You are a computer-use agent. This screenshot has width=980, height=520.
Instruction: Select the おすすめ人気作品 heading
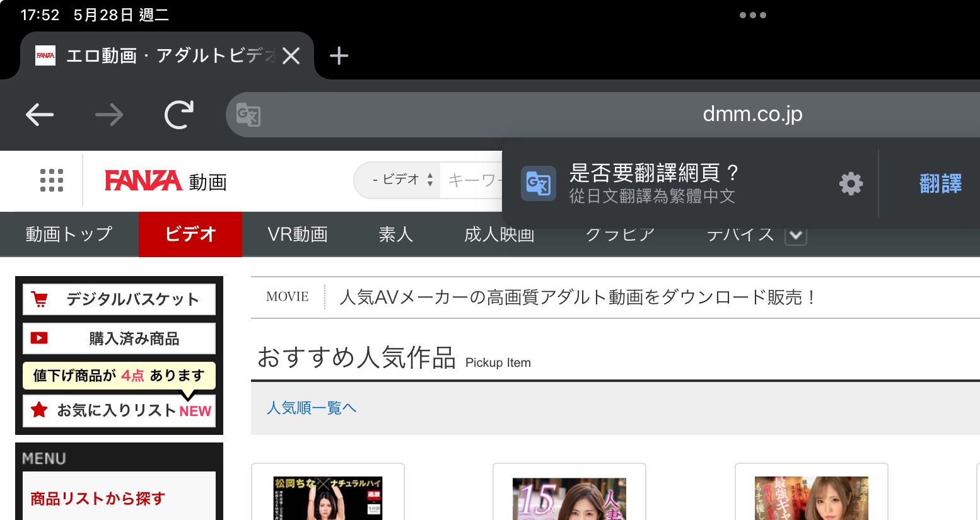(x=356, y=357)
